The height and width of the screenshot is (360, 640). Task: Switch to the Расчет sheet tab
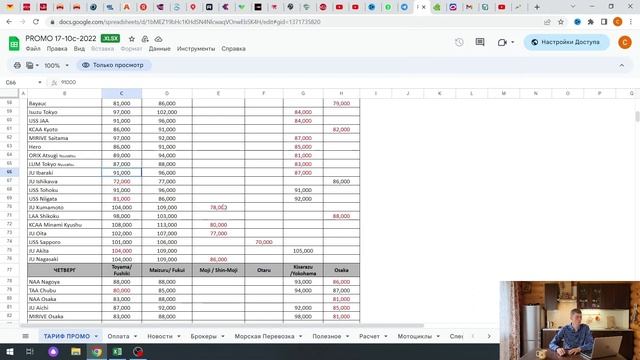(x=369, y=336)
